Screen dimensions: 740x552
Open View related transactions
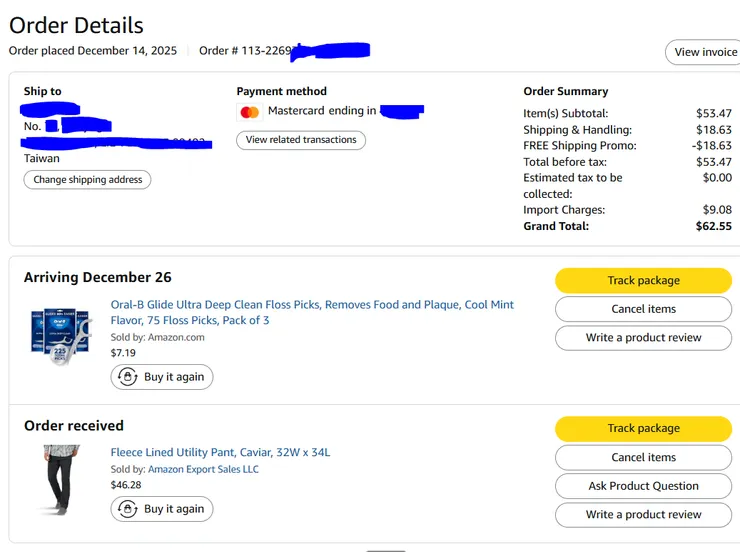click(301, 140)
